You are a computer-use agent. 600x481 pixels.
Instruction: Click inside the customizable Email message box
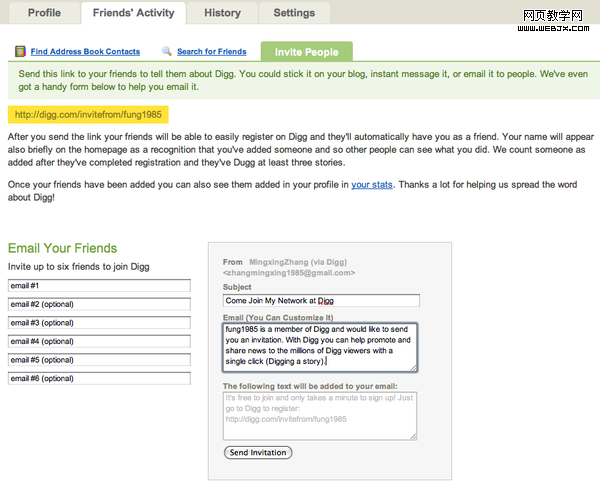(319, 346)
